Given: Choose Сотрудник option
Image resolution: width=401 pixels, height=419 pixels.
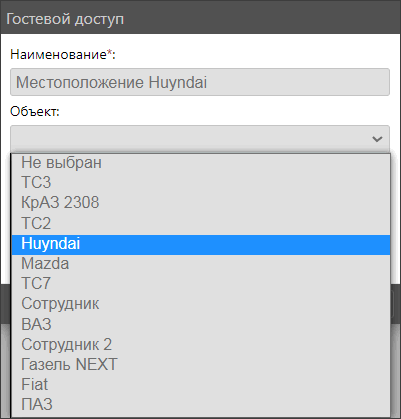Looking at the screenshot, I should coord(201,304).
